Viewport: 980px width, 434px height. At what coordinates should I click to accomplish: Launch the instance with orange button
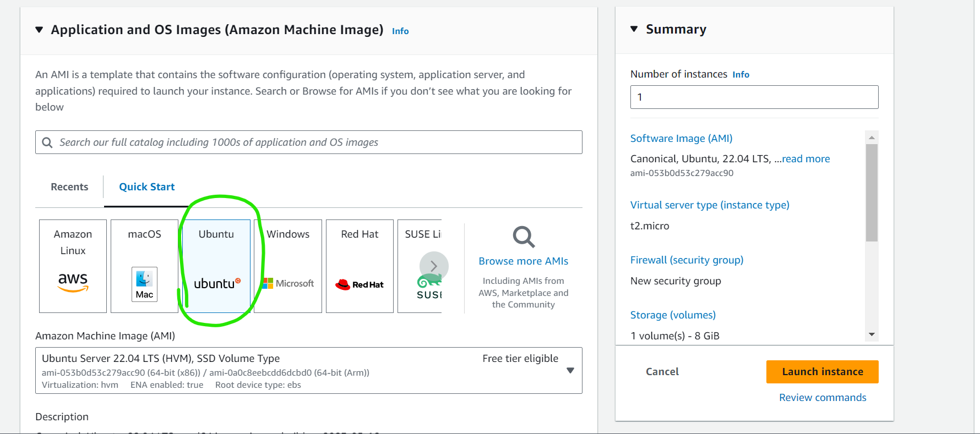pos(823,372)
